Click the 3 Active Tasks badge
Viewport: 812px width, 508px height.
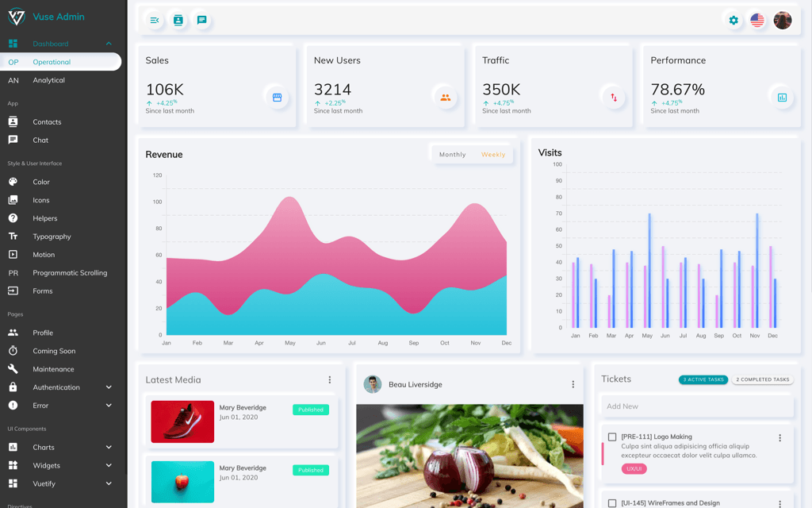pyautogui.click(x=703, y=379)
